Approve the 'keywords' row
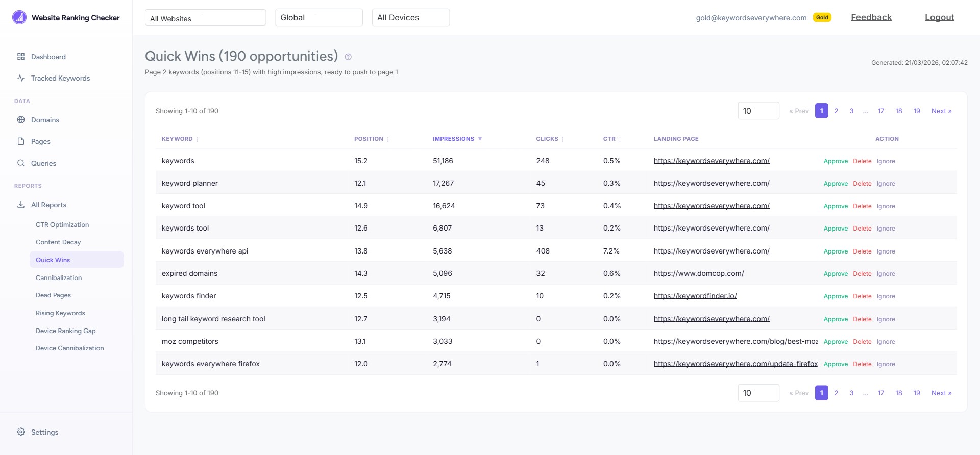Image resolution: width=980 pixels, height=455 pixels. pos(836,161)
